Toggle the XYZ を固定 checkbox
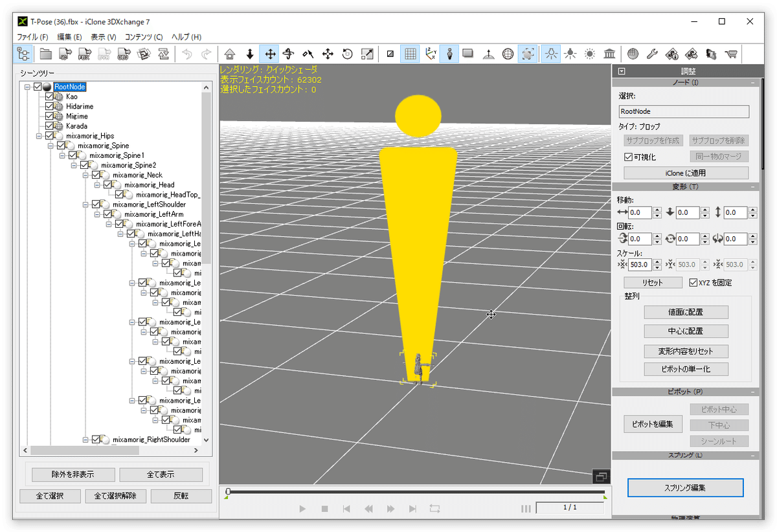The image size is (777, 532). click(x=693, y=283)
